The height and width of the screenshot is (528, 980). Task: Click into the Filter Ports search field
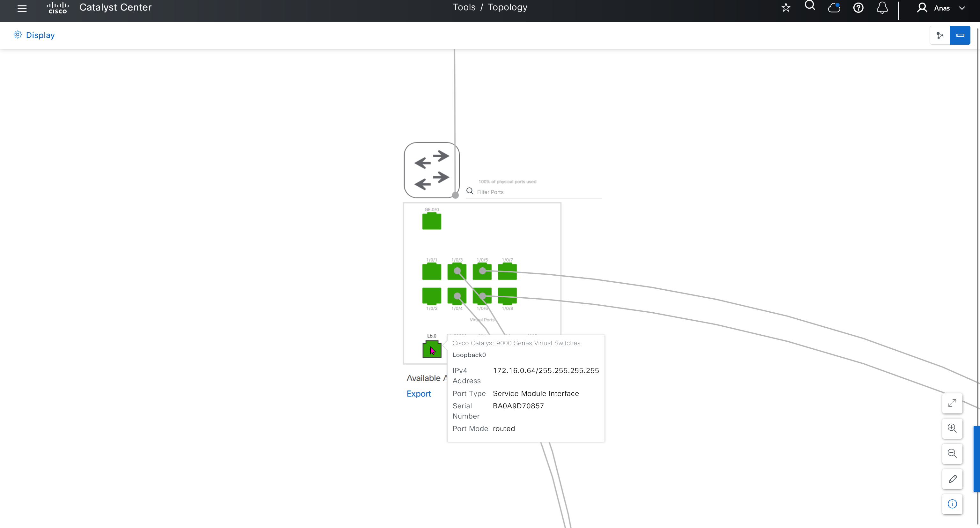pos(536,192)
